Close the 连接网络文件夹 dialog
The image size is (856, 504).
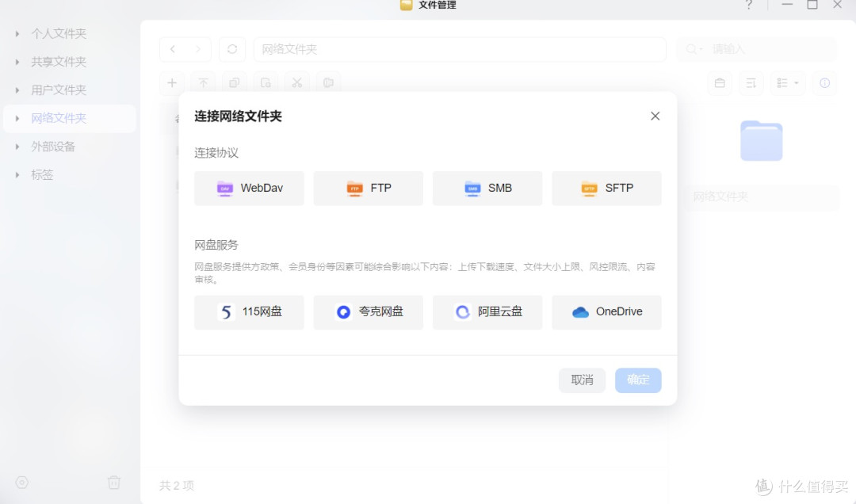click(655, 116)
